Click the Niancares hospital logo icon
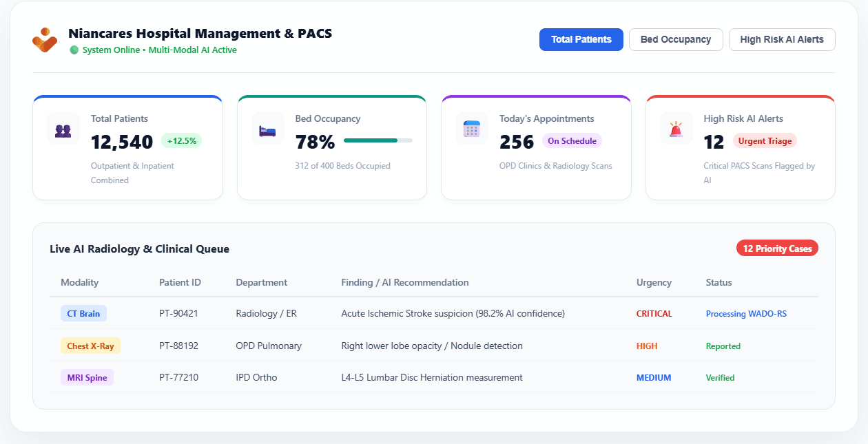This screenshot has width=868, height=444. [45, 40]
